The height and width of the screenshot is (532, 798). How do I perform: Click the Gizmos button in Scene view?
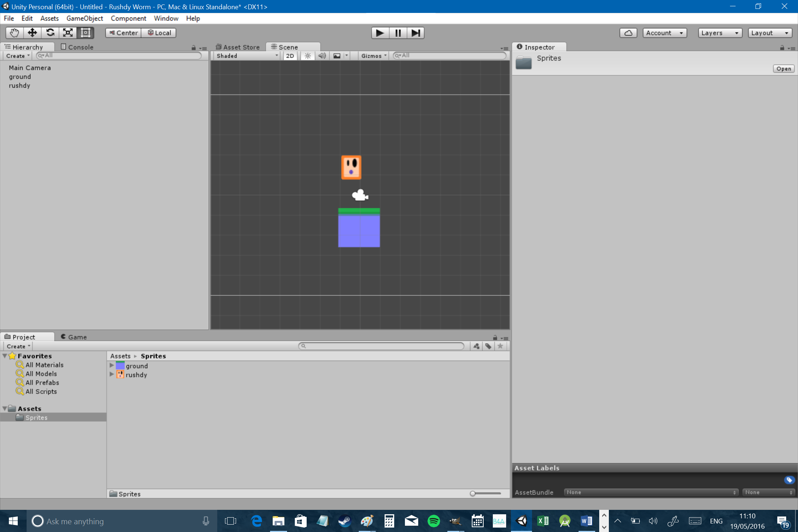click(x=372, y=55)
